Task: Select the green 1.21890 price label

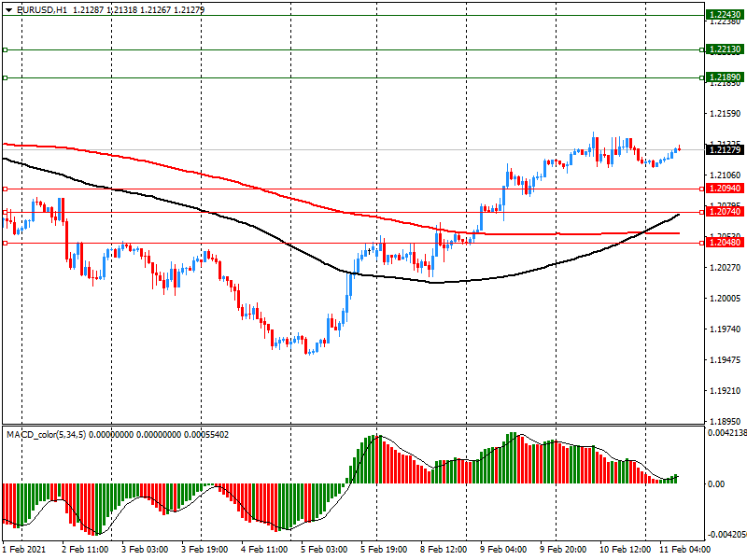Action: click(724, 77)
